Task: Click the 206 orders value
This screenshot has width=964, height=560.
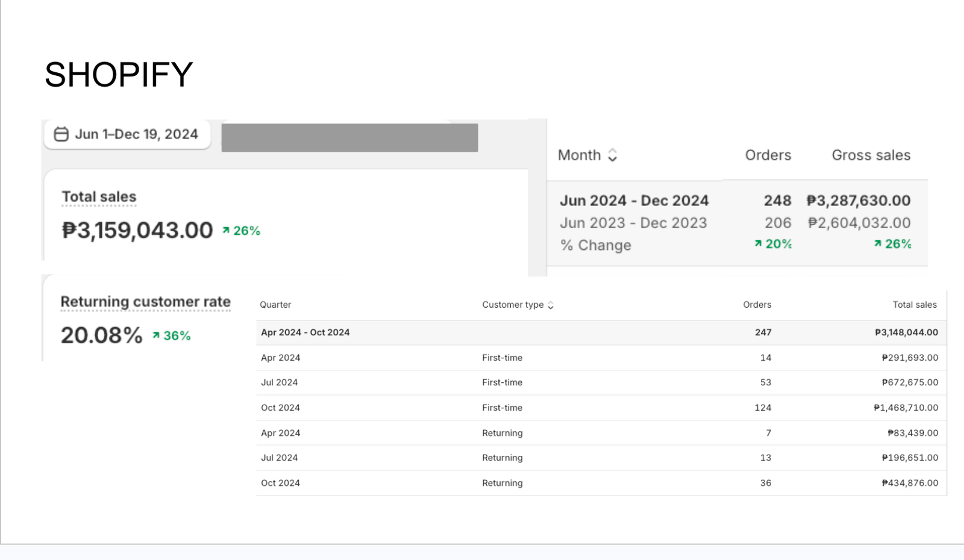Action: 778,223
